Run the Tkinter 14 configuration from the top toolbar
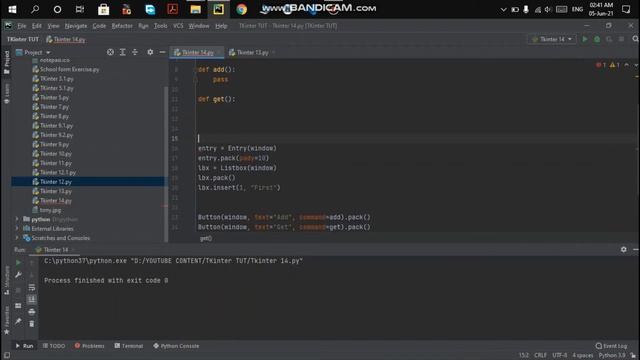 585,39
